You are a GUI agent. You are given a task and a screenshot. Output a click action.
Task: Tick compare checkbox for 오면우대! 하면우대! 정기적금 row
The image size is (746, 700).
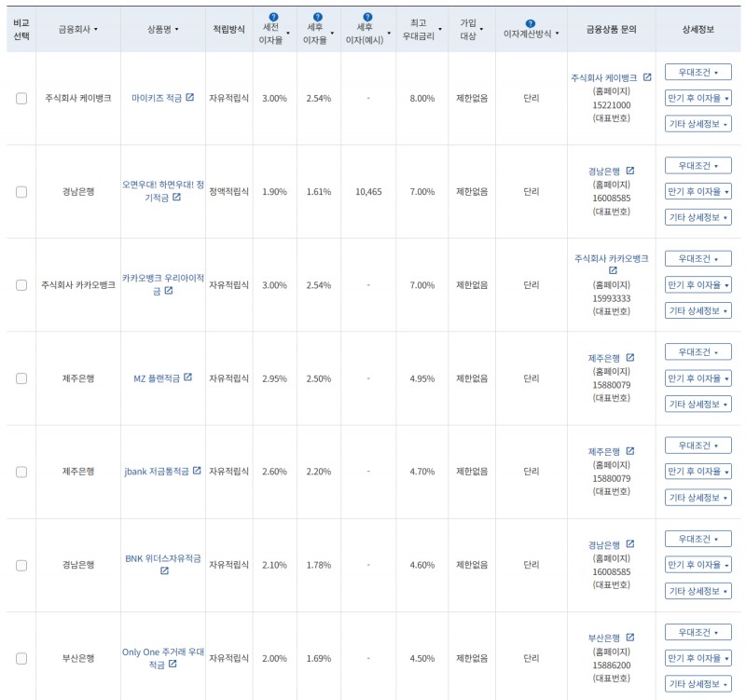pos(21,192)
